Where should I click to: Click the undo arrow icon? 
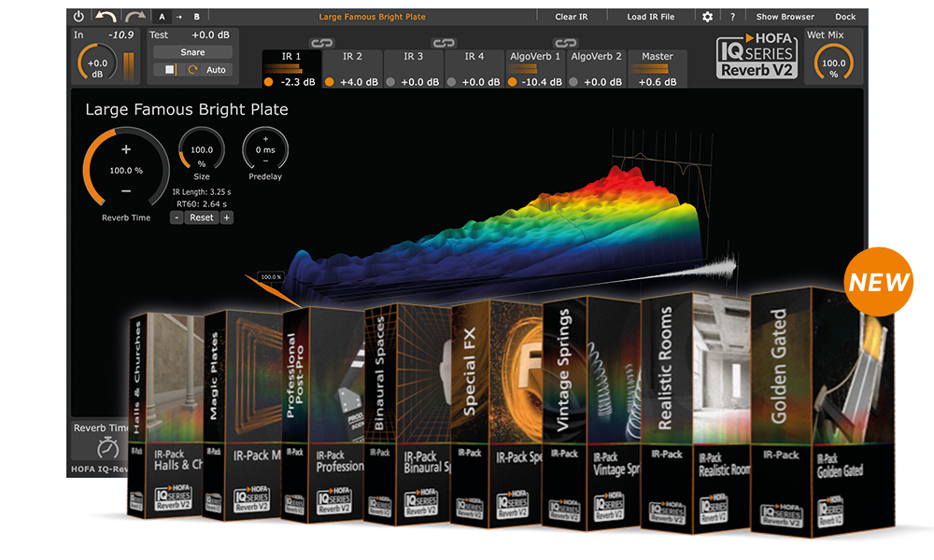coord(106,17)
